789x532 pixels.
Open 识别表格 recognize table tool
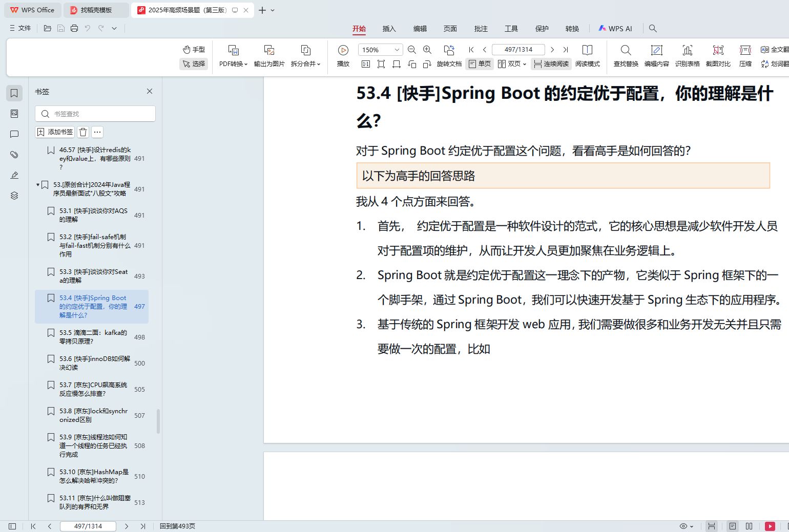(688, 56)
